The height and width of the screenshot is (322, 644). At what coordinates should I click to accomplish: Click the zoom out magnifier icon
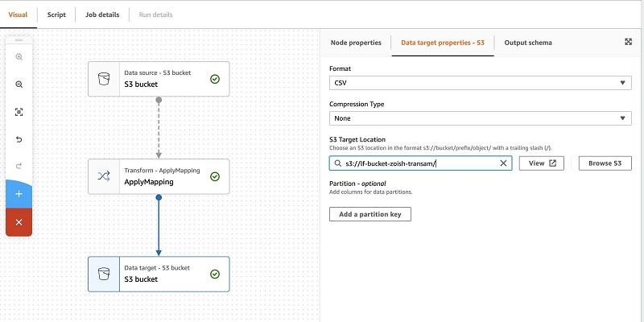[x=19, y=85]
